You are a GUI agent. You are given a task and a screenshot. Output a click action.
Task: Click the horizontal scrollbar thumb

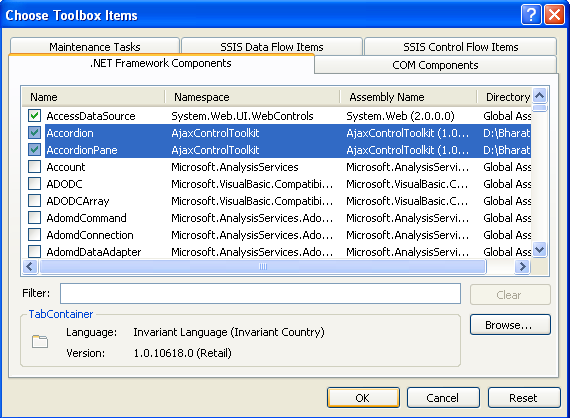263,266
